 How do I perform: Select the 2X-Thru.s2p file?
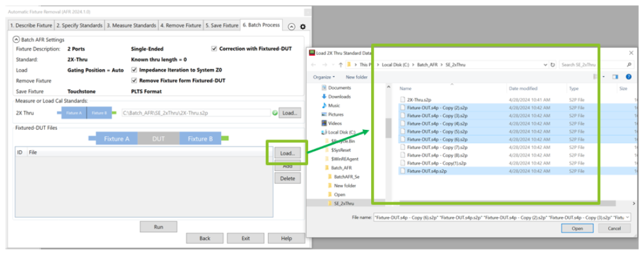point(418,100)
